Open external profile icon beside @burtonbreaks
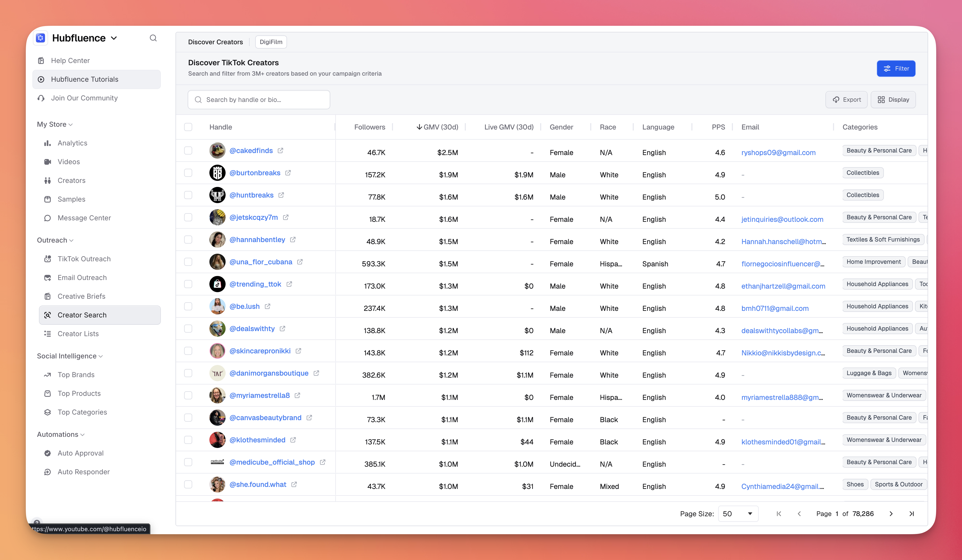 (288, 173)
